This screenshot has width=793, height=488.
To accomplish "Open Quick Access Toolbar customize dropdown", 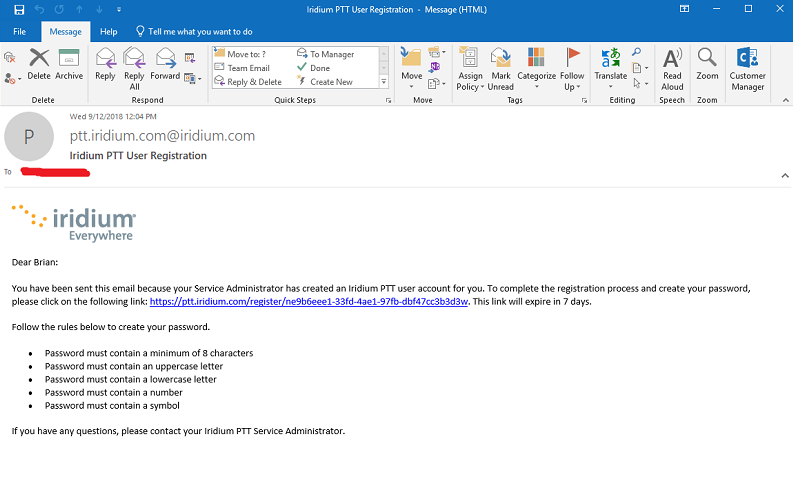I will (x=119, y=10).
